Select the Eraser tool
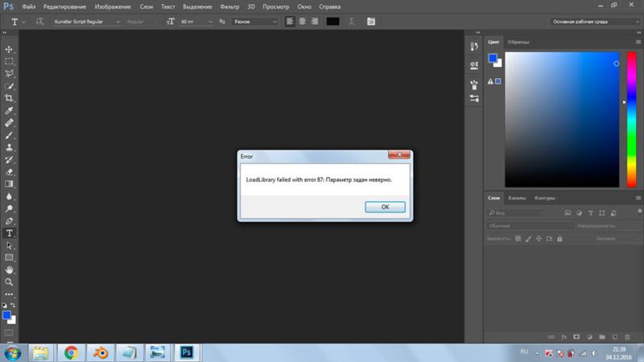 [x=9, y=172]
